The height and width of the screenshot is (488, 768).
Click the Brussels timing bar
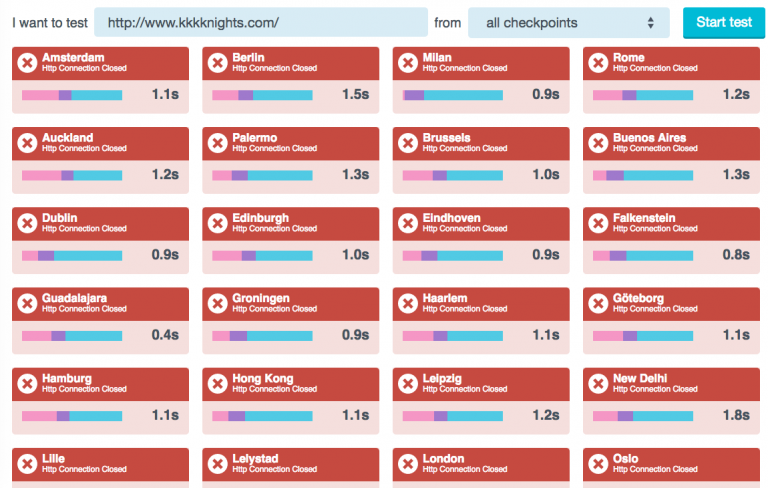452,175
